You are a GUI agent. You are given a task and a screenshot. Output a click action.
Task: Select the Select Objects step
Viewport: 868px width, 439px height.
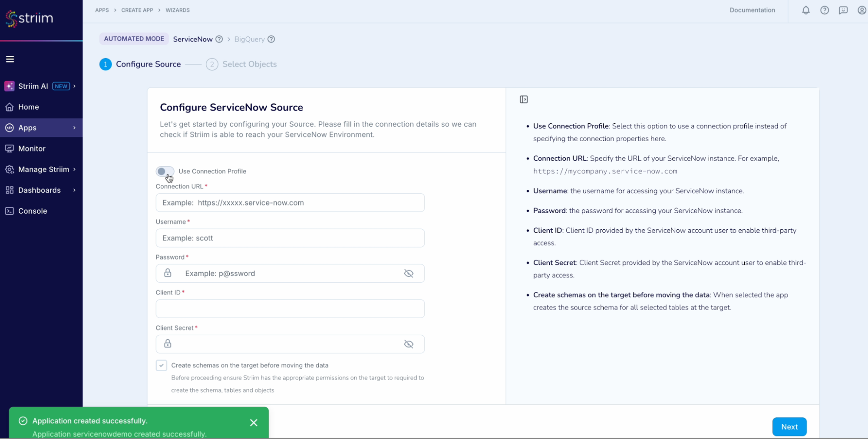241,64
